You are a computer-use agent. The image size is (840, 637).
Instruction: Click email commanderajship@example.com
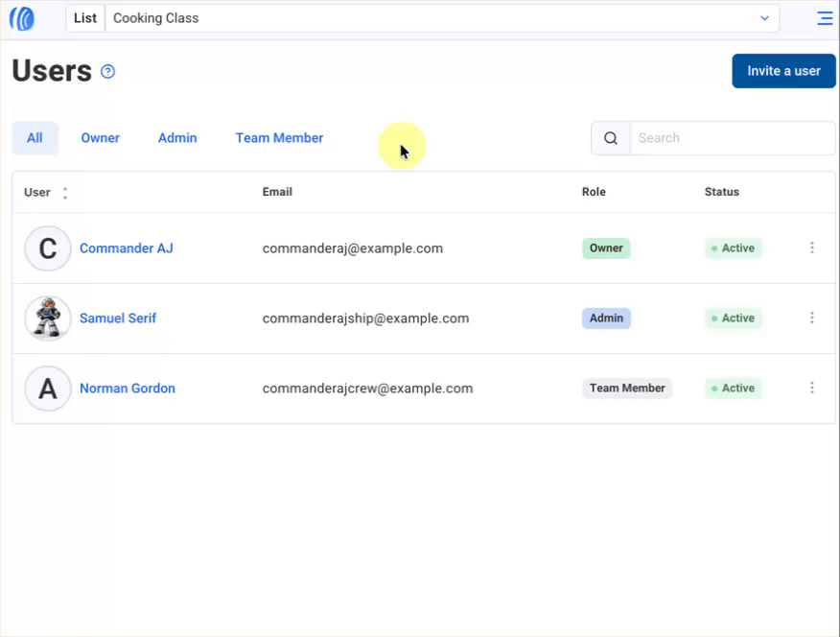coord(366,318)
